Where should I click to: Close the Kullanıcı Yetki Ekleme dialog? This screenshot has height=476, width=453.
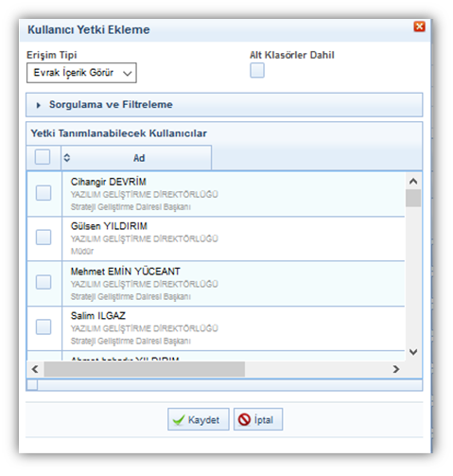[x=419, y=26]
